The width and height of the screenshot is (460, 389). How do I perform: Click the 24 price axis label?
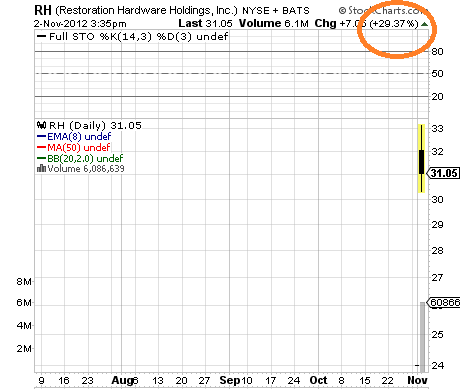[x=437, y=366]
